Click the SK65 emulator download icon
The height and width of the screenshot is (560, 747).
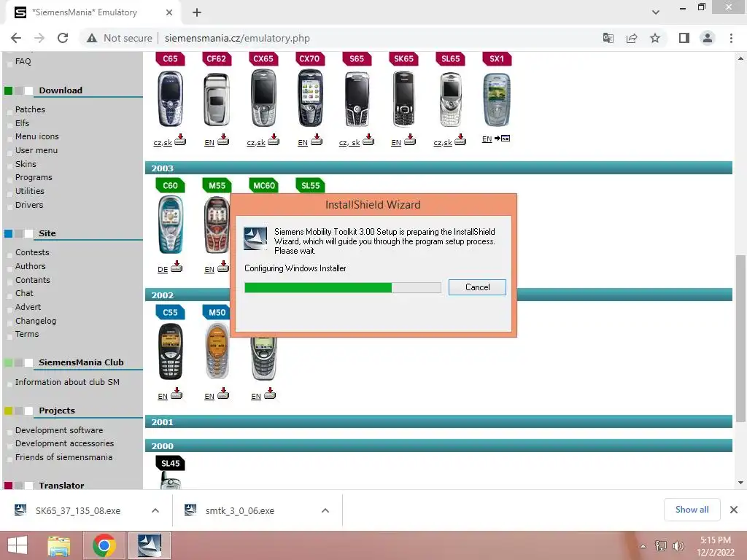click(x=410, y=139)
